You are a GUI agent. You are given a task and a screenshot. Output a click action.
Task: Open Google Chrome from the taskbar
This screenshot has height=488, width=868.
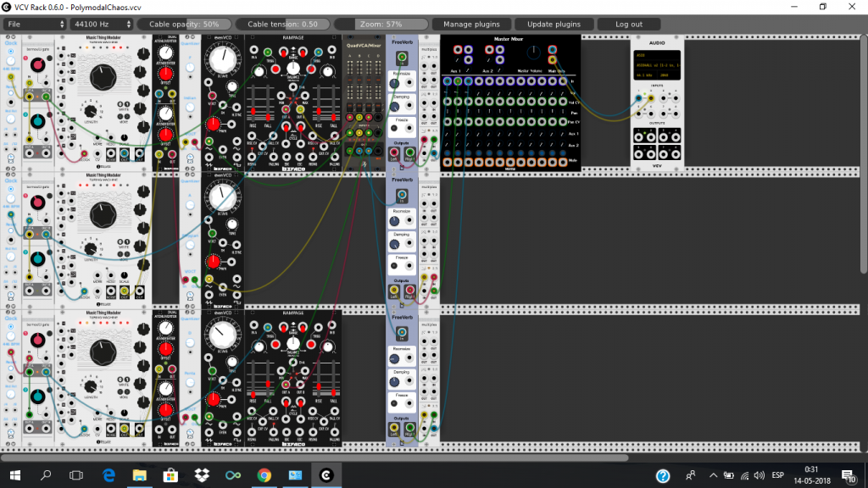[264, 475]
